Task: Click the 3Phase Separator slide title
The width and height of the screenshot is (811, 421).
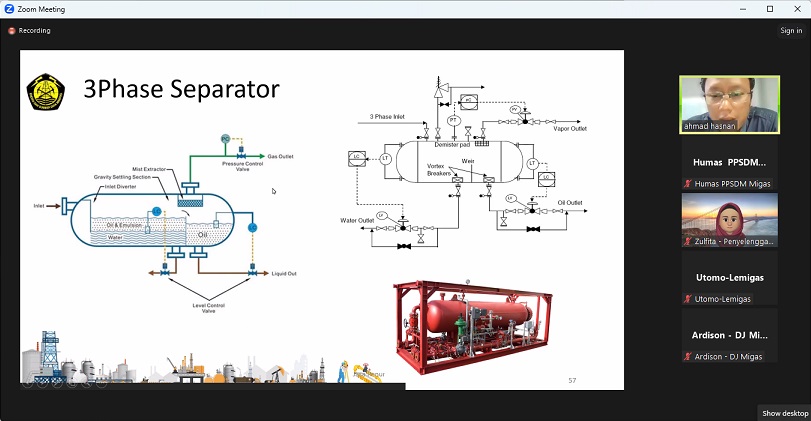Action: tap(181, 91)
